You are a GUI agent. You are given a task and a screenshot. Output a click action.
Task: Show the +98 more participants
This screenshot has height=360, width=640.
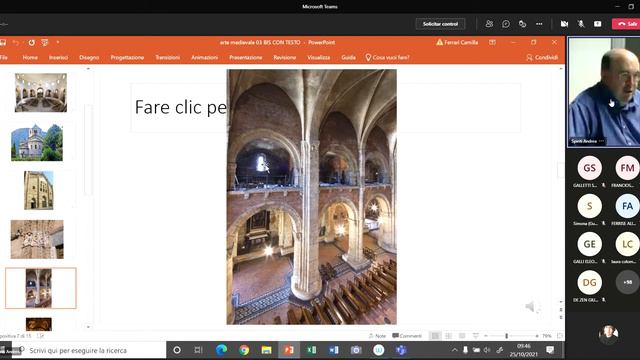coord(627,282)
